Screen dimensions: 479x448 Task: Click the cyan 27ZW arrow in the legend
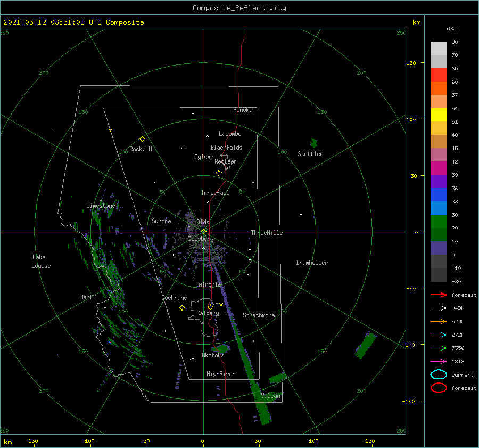point(439,335)
